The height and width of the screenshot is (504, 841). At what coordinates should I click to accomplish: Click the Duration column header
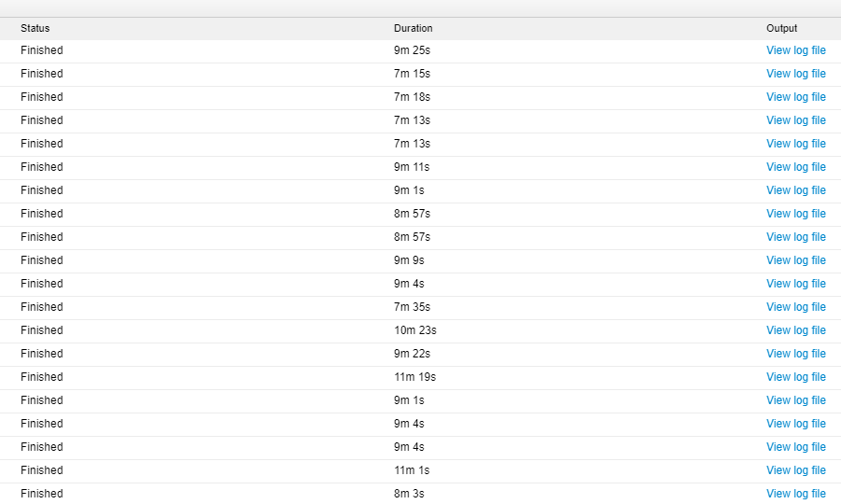point(413,28)
